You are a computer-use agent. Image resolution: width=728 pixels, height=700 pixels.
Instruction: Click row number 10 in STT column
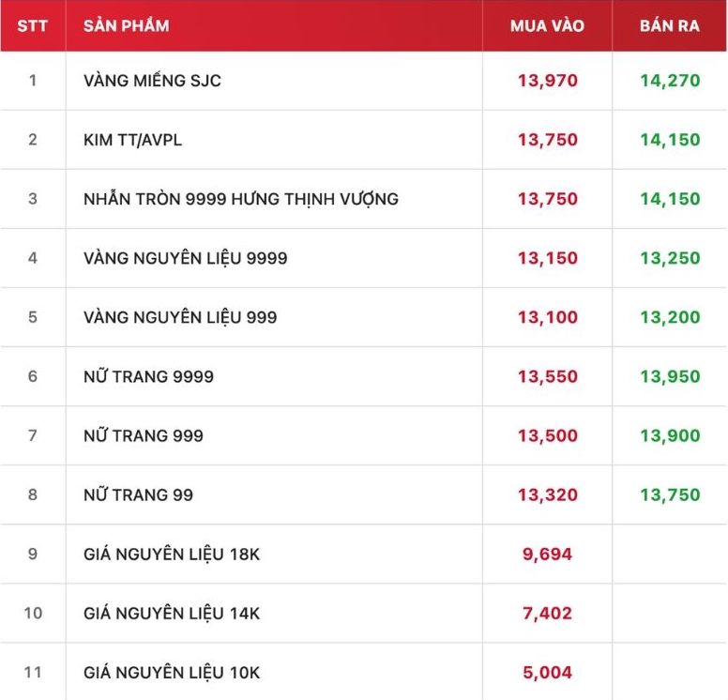tap(33, 613)
